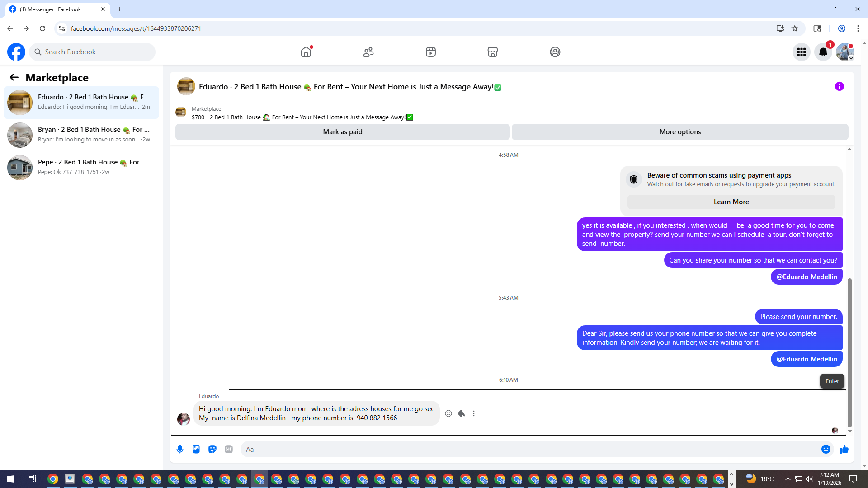The width and height of the screenshot is (868, 488).
Task: Reply to Eduardo's message arrow icon
Action: (461, 413)
